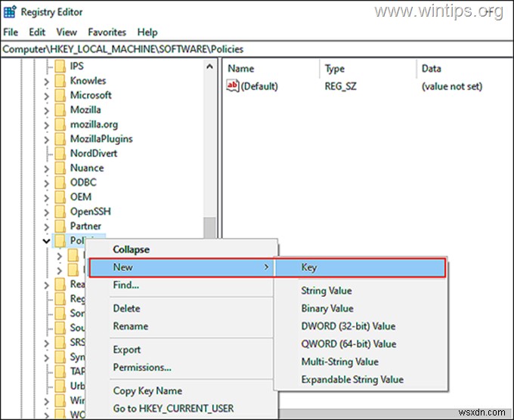Image resolution: width=514 pixels, height=420 pixels.
Task: Choose Go to HKEY_CURRENT_USER
Action: tap(182, 408)
